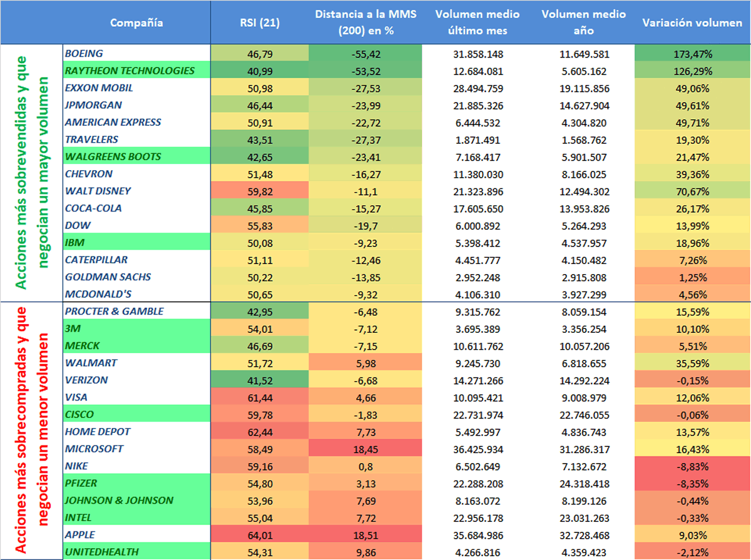Click the Distancia a la MMS header
The image size is (751, 560).
tap(366, 23)
